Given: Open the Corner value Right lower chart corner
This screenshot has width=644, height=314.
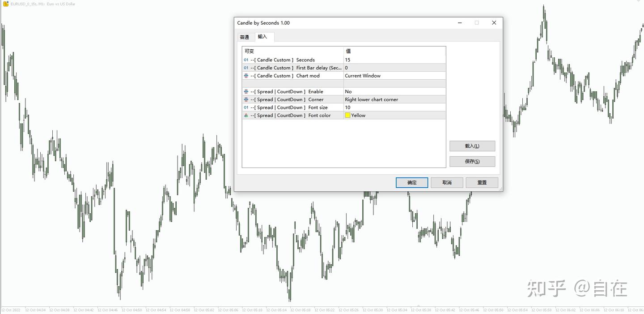Looking at the screenshot, I should point(394,99).
